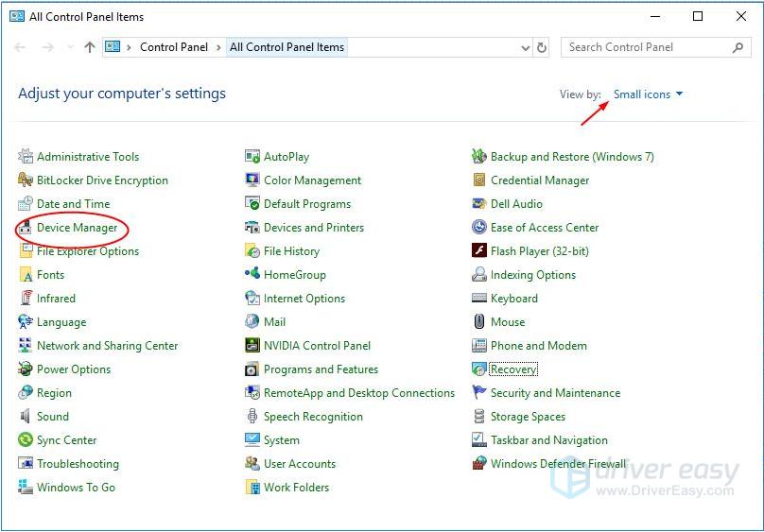Select Control Panel in the breadcrumb path
Image resolution: width=764 pixels, height=532 pixels.
[x=173, y=47]
